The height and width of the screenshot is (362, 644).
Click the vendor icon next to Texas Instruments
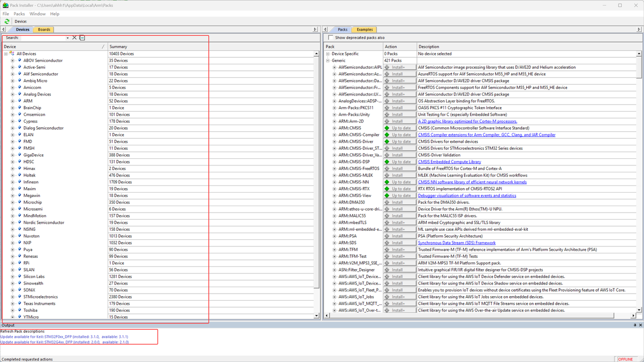(x=19, y=304)
